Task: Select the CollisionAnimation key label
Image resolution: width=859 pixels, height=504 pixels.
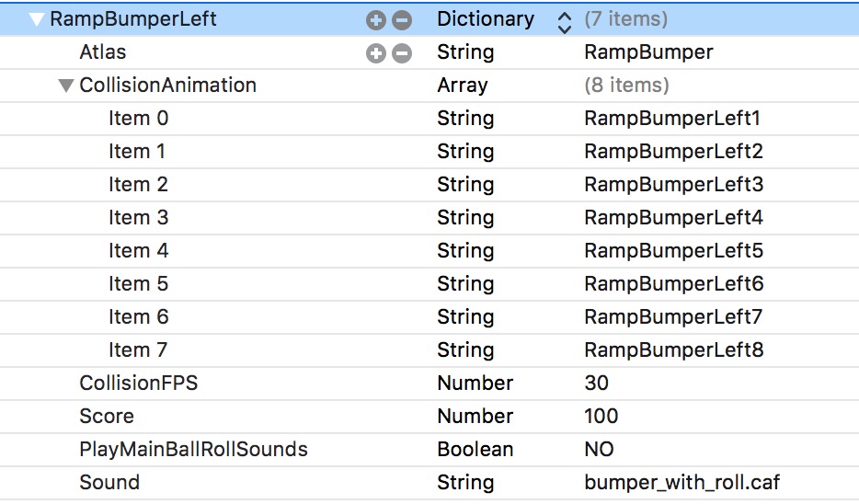Action: point(167,86)
